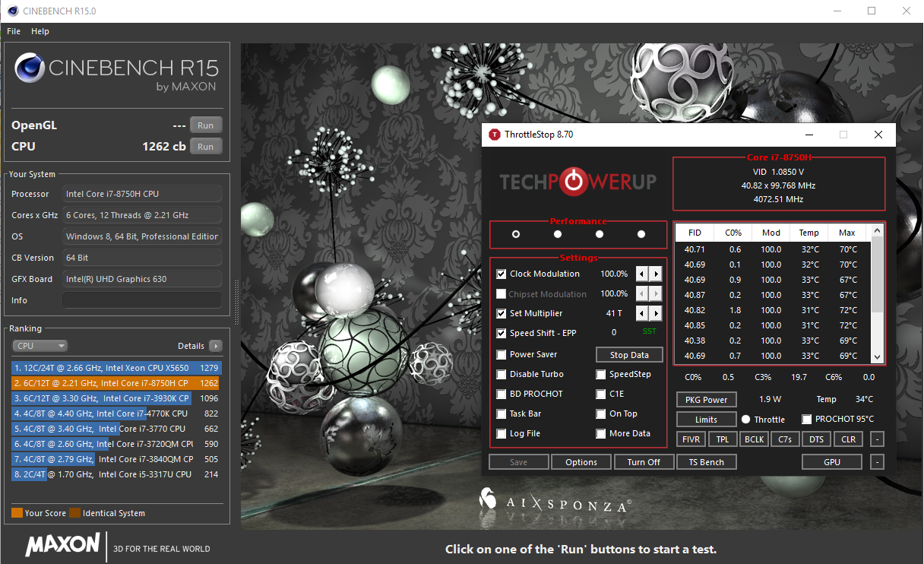
Task: Enable the Power Saver checkbox
Action: coord(502,354)
